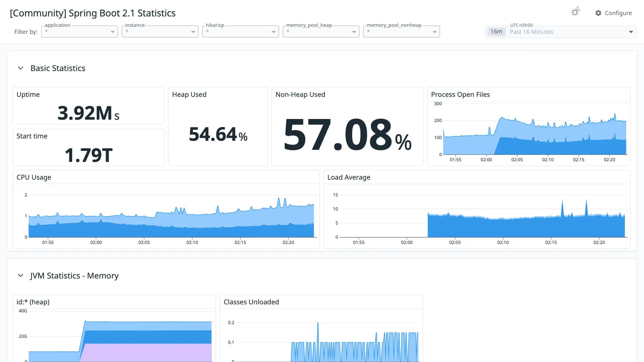Collapse the JVM Statistics - Memory section
The image size is (644, 362).
[x=20, y=276]
